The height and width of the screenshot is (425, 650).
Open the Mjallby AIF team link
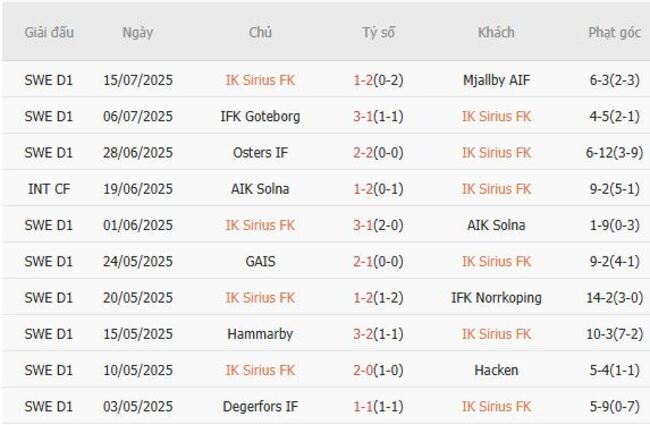point(496,80)
